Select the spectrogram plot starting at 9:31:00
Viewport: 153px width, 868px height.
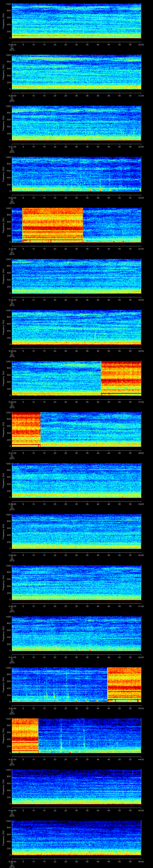[x=76, y=123]
